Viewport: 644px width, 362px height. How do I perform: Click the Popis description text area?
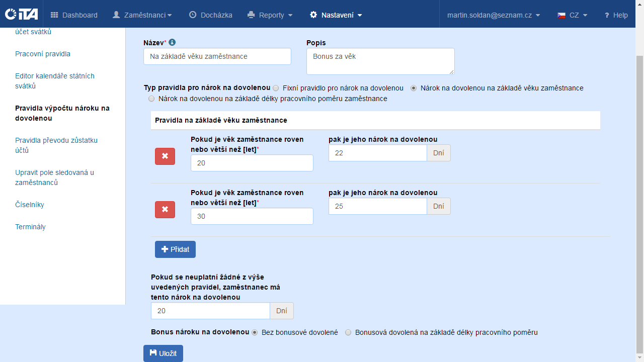click(x=380, y=61)
